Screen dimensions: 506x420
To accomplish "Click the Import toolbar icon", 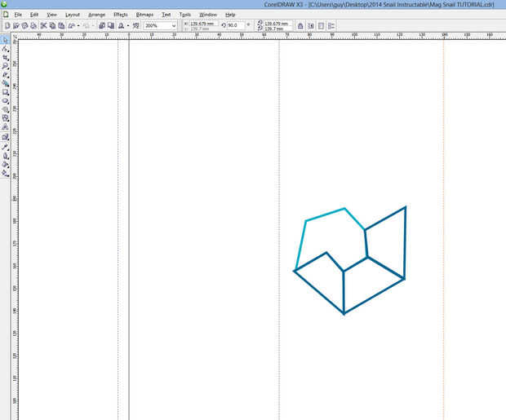I will [102, 25].
